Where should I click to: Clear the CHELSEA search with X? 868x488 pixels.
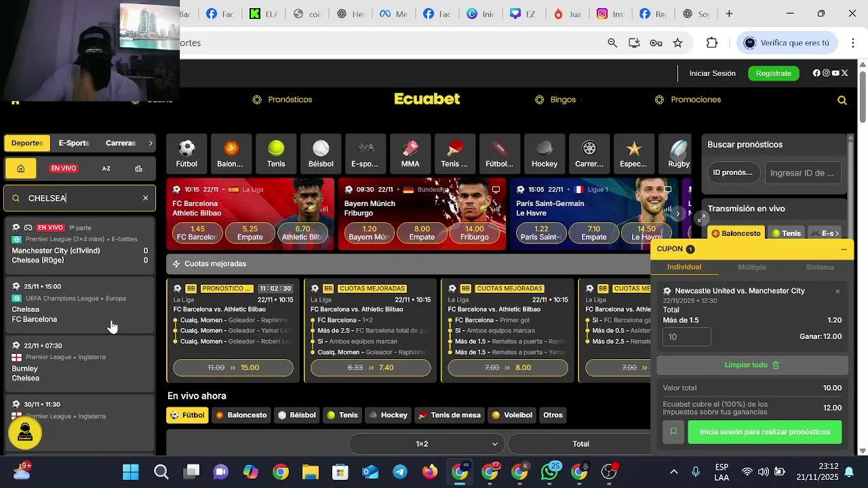tap(145, 198)
